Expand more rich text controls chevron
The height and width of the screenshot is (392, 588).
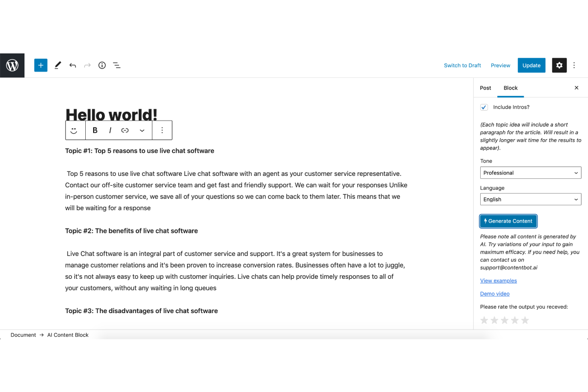tap(142, 130)
